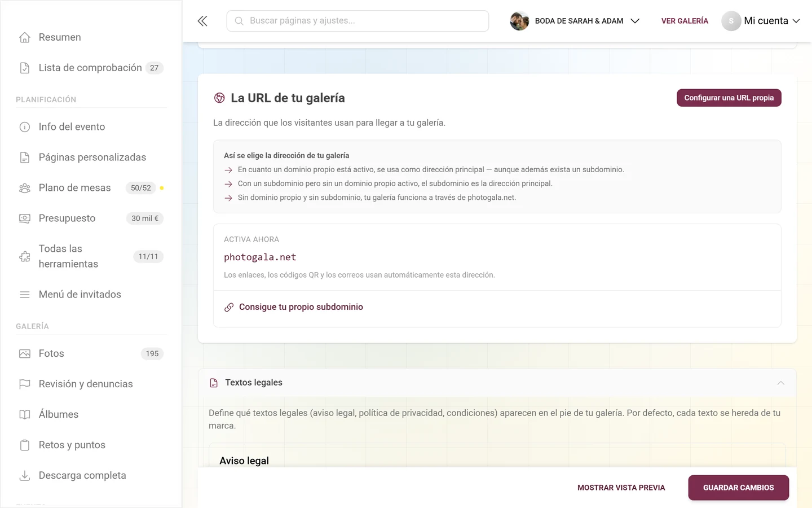This screenshot has width=812, height=508.
Task: Click the Presupuesto money icon
Action: pos(25,218)
